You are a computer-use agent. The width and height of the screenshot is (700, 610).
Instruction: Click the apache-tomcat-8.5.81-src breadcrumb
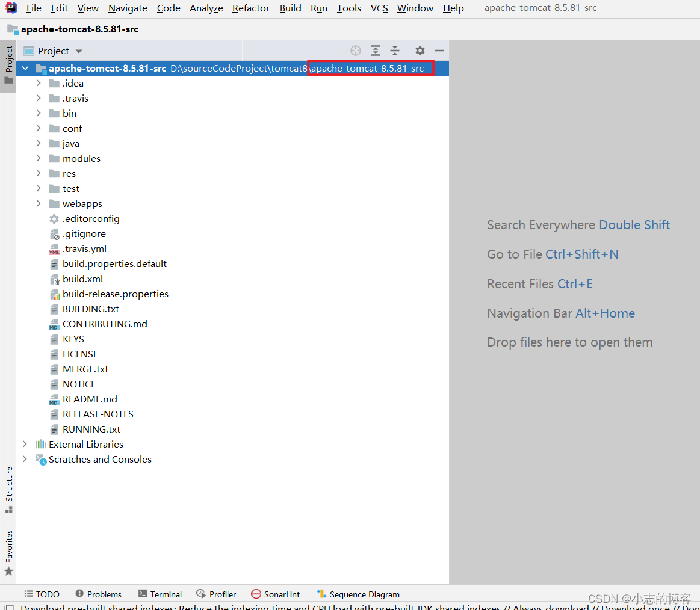pos(79,29)
